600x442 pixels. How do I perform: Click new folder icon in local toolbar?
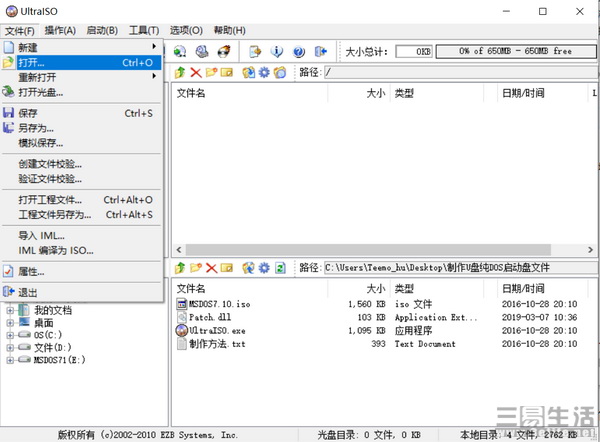[x=196, y=267]
